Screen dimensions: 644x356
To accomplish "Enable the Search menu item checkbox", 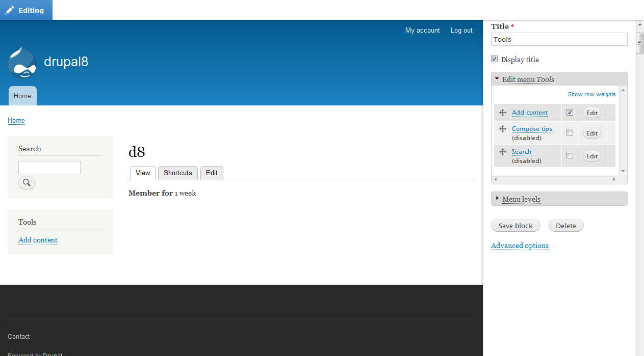I will 570,156.
